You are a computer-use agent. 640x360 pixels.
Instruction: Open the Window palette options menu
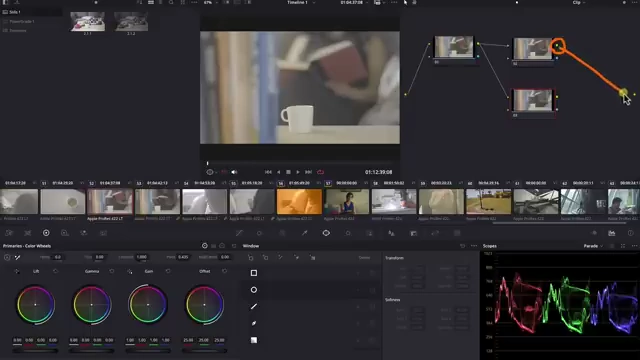(474, 246)
